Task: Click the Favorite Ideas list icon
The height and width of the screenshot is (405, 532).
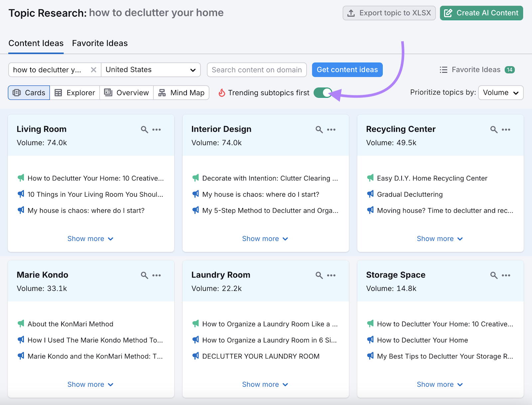Action: point(444,70)
